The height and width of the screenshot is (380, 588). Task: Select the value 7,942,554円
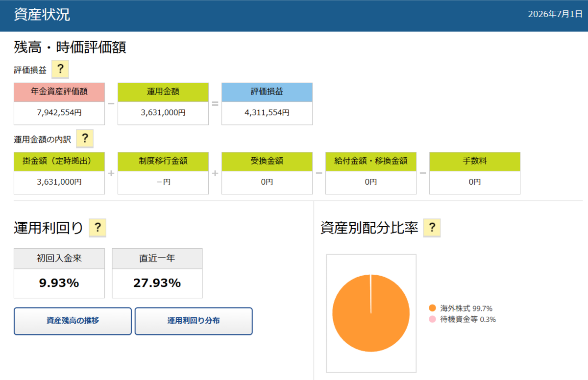59,113
